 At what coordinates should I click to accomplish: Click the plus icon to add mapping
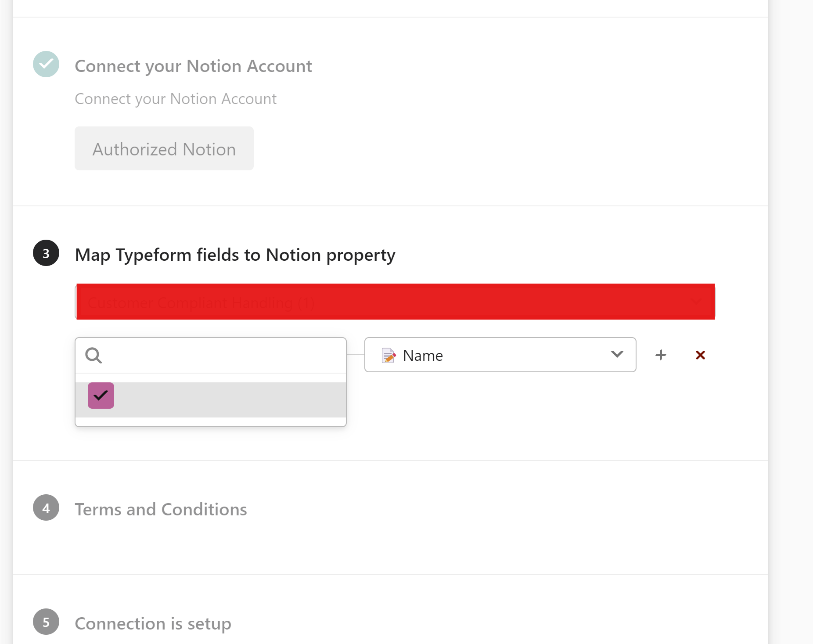pyautogui.click(x=661, y=355)
